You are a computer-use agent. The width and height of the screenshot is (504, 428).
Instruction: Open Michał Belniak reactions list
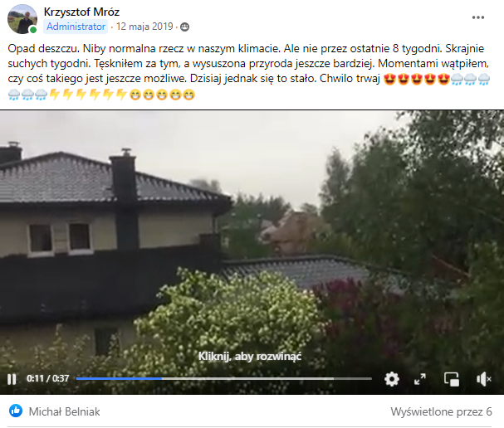[64, 411]
